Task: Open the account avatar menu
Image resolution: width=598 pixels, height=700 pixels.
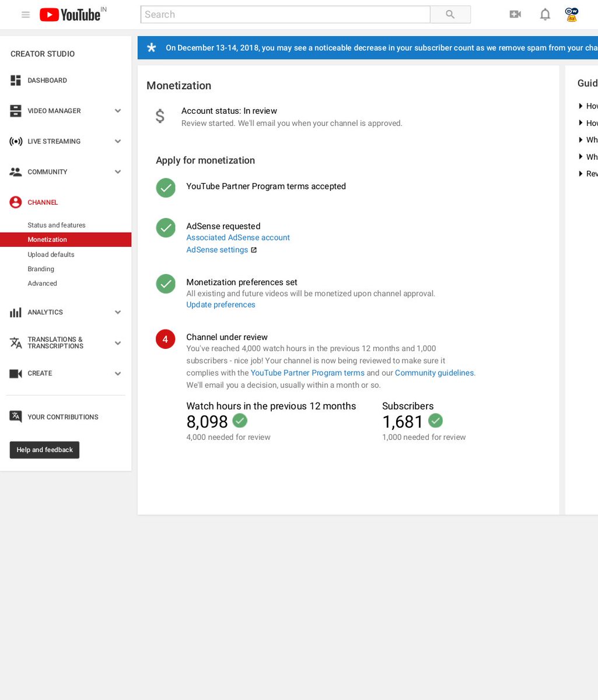Action: [572, 15]
